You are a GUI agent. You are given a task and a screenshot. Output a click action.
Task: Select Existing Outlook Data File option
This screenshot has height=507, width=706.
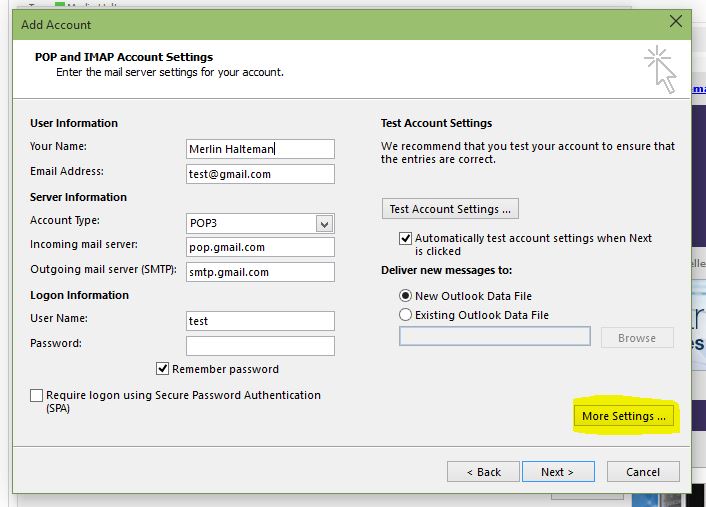click(x=405, y=315)
